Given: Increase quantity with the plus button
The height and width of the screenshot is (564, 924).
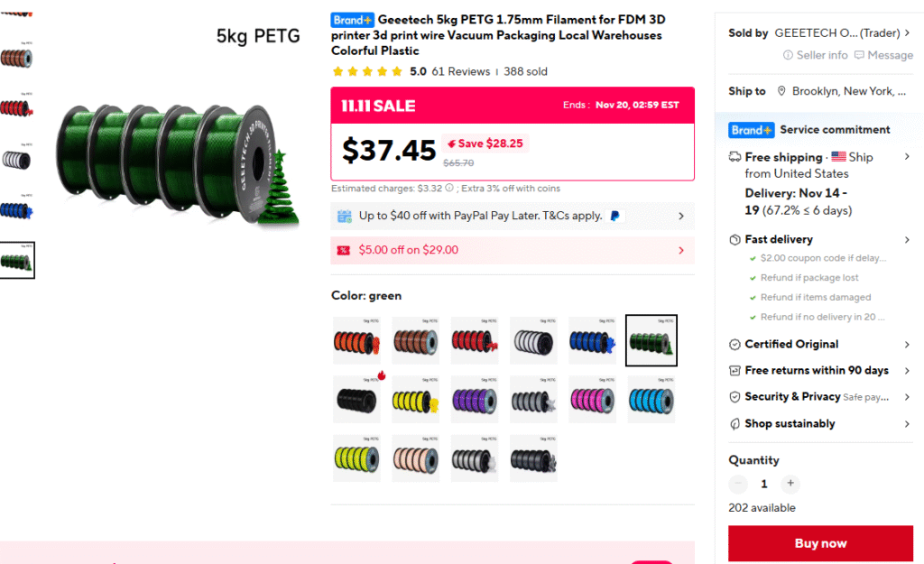Looking at the screenshot, I should pos(790,484).
